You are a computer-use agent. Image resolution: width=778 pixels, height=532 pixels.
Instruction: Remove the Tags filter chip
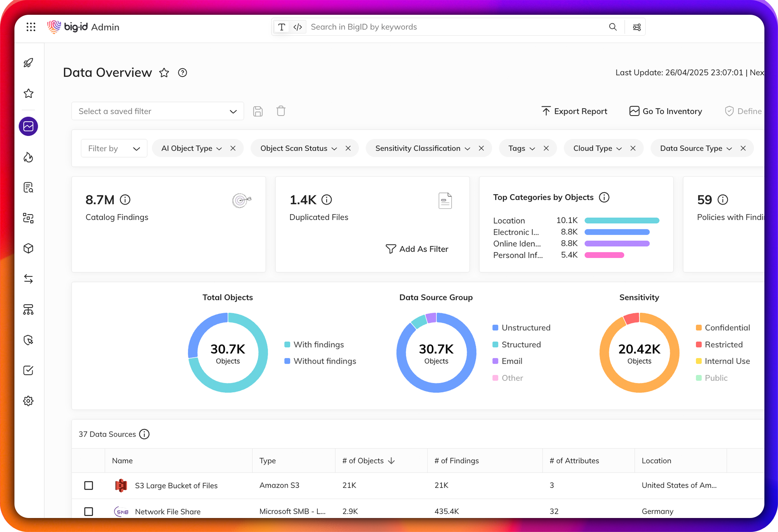[546, 148]
